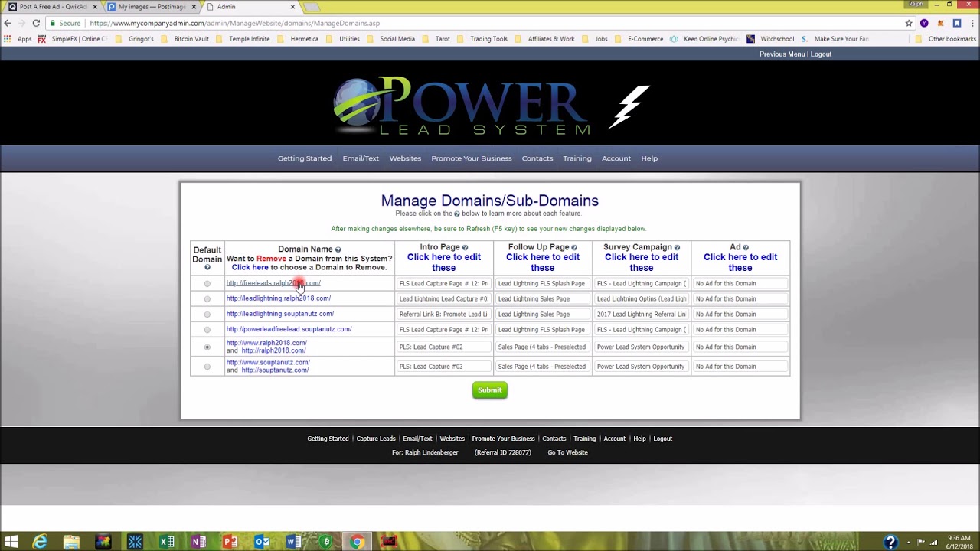Viewport: 980px width, 551px height.
Task: Select leadlightning.ralph2018.com as default domain
Action: pos(207,299)
